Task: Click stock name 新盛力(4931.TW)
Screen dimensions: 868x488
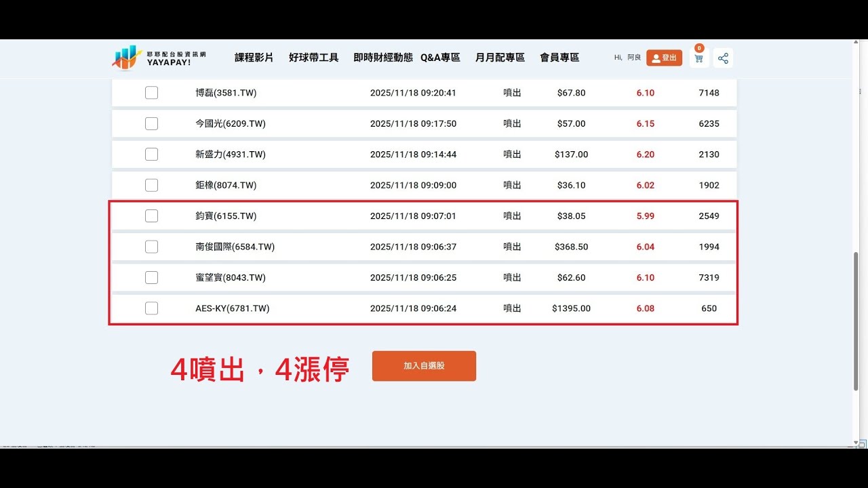Action: point(231,155)
